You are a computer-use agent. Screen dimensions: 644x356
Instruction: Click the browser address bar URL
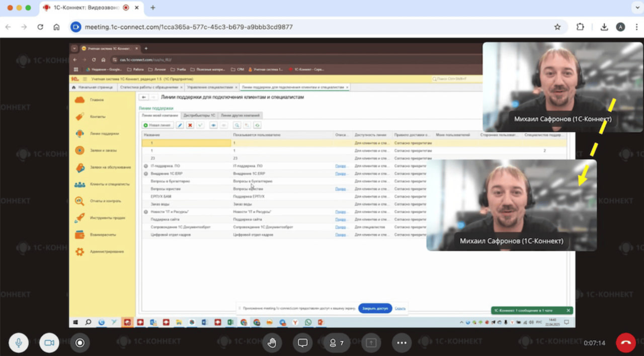[189, 27]
